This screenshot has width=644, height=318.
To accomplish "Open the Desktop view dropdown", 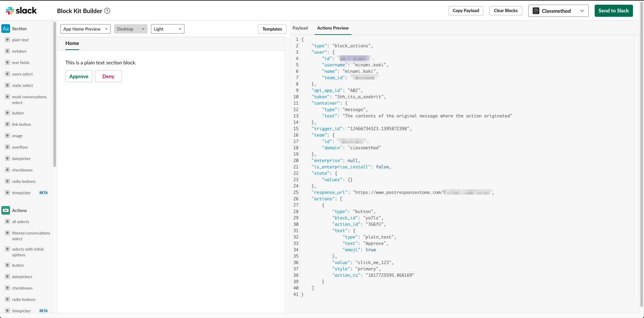I will pyautogui.click(x=131, y=29).
